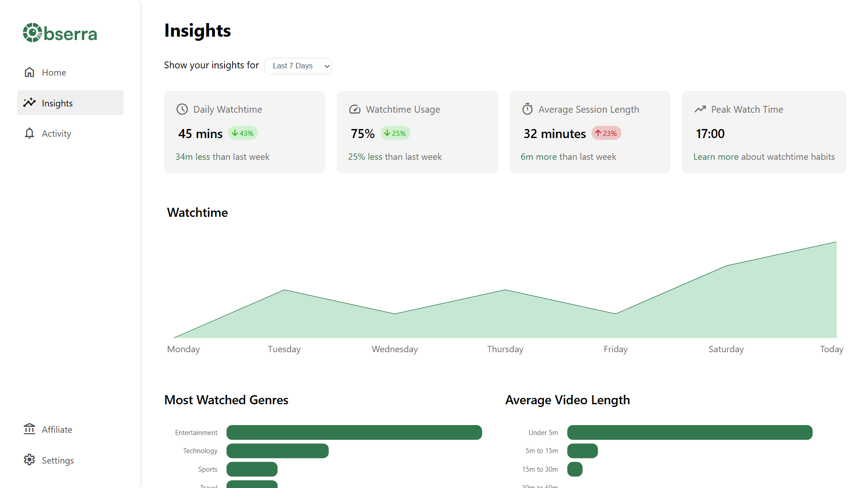Click the Obserra logo
Viewport: 868px width, 488px height.
point(60,33)
